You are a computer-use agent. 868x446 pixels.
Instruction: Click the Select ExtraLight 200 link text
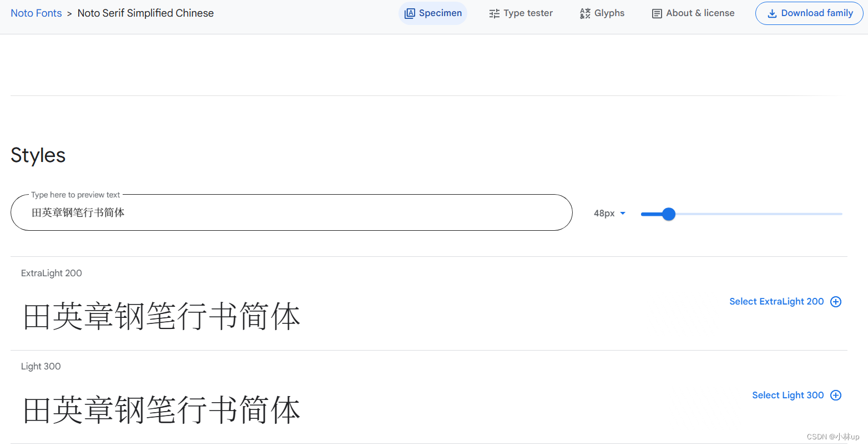pyautogui.click(x=776, y=302)
